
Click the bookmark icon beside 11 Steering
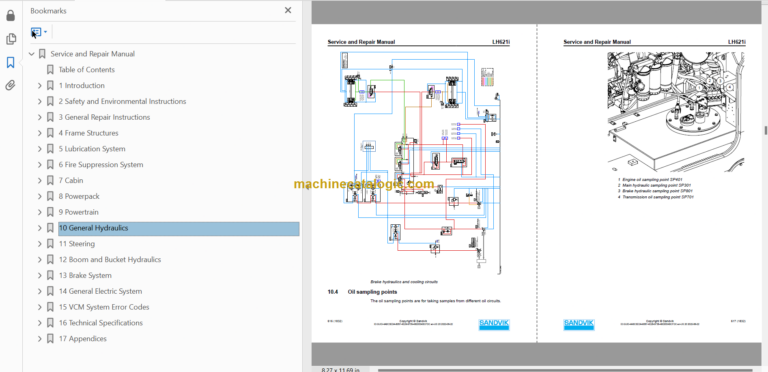tap(50, 244)
